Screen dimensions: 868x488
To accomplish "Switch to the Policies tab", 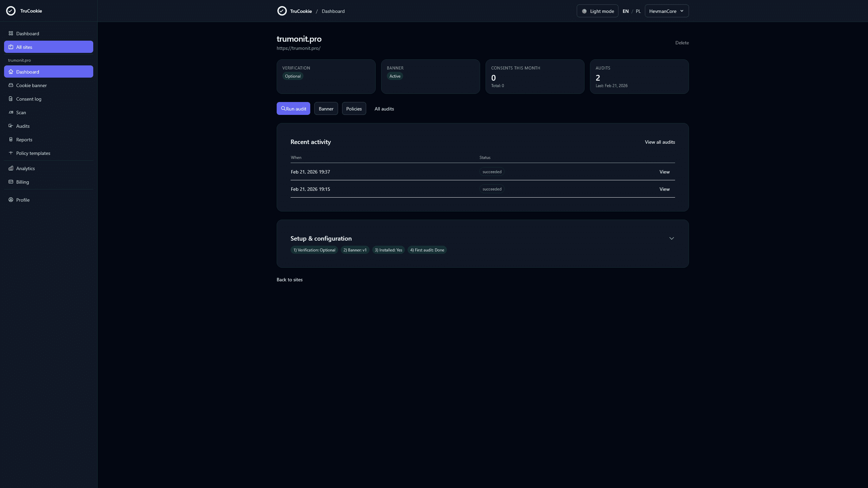I will [354, 108].
